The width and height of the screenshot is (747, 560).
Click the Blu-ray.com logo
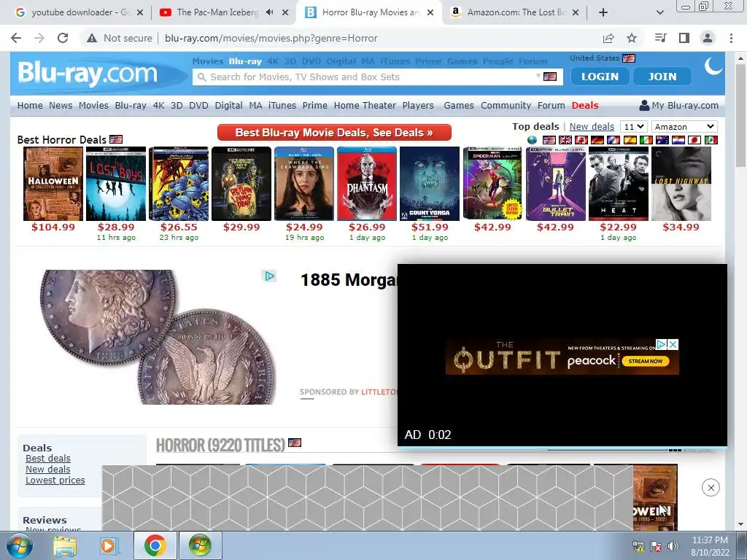pyautogui.click(x=88, y=73)
